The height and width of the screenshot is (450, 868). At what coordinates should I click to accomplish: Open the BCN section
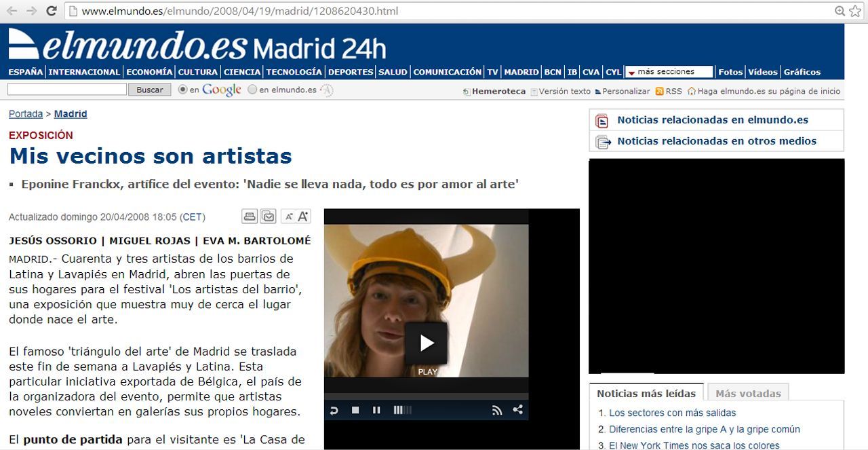pyautogui.click(x=553, y=72)
